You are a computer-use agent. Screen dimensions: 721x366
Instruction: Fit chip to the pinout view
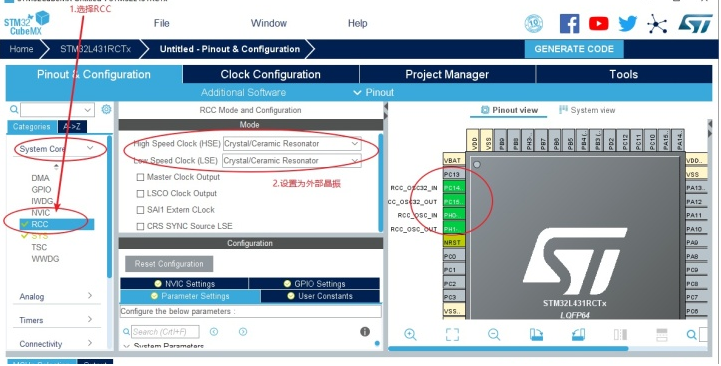click(452, 334)
